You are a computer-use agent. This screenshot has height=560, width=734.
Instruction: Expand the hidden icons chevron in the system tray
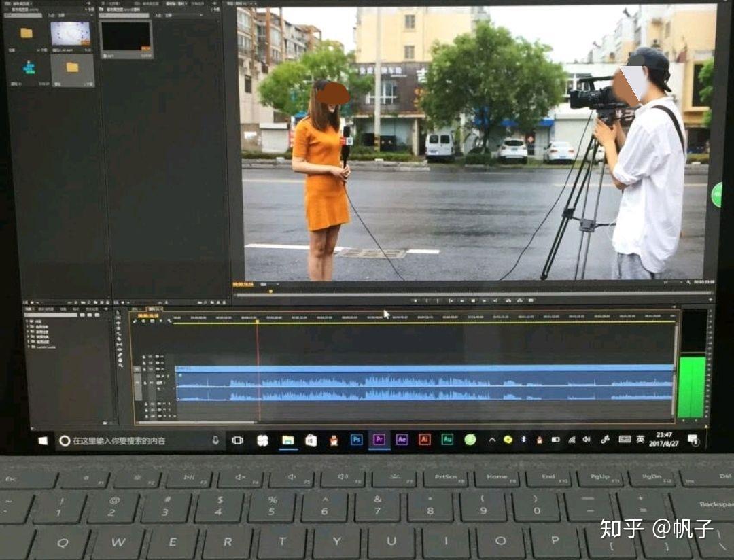[492, 440]
